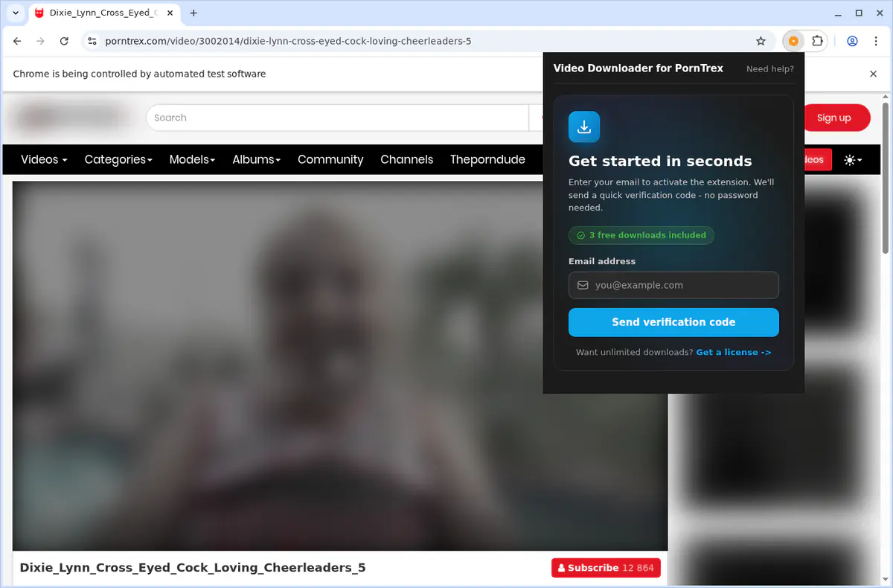Bookmark this page with the star icon
Viewport: 893px width, 588px height.
coord(761,41)
